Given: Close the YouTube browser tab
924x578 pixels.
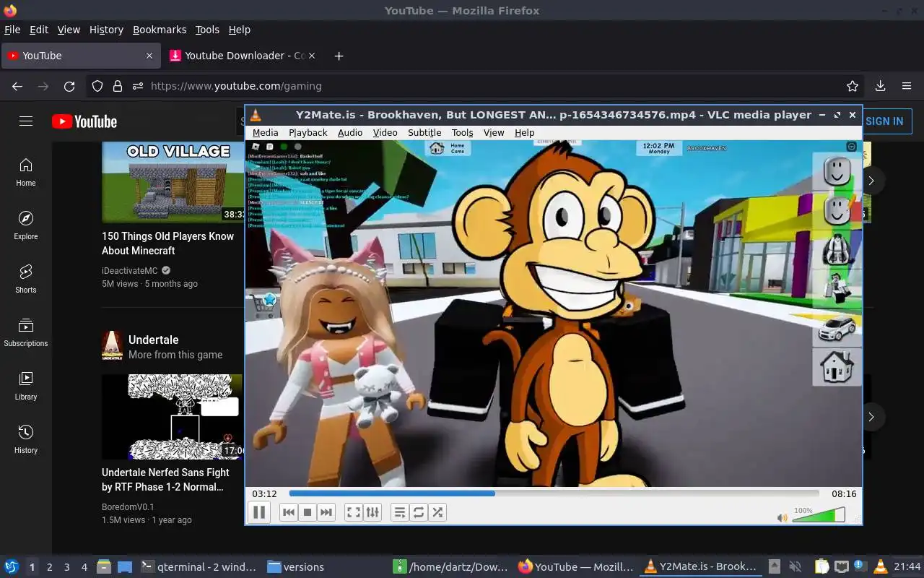Looking at the screenshot, I should tap(149, 56).
